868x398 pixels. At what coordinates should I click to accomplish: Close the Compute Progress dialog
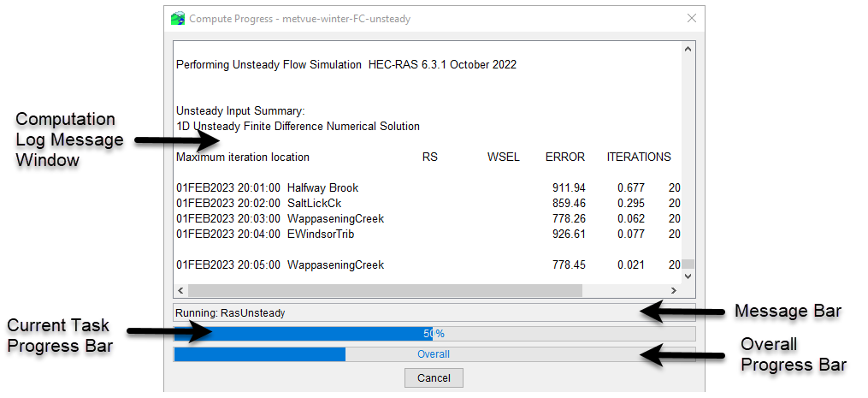(691, 18)
